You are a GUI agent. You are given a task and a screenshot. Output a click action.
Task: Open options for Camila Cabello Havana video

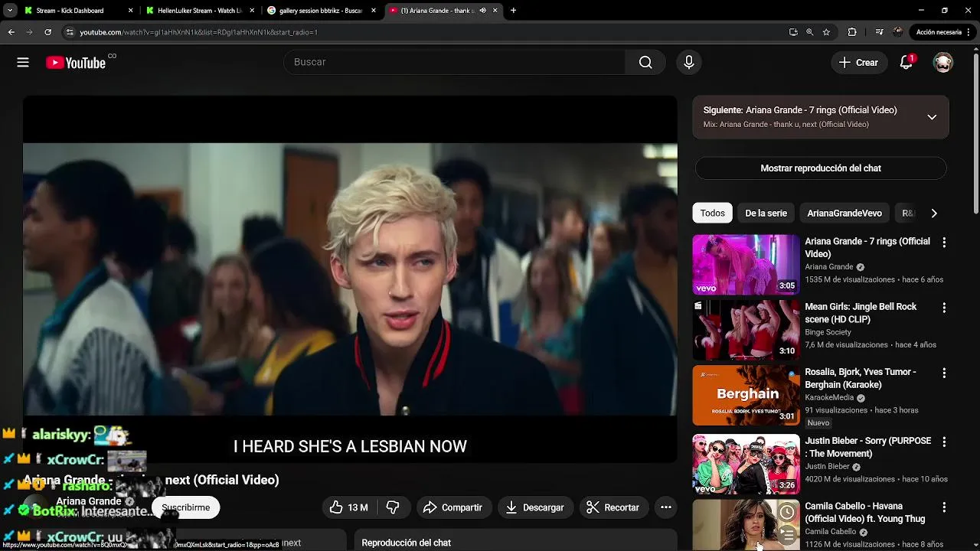point(944,507)
